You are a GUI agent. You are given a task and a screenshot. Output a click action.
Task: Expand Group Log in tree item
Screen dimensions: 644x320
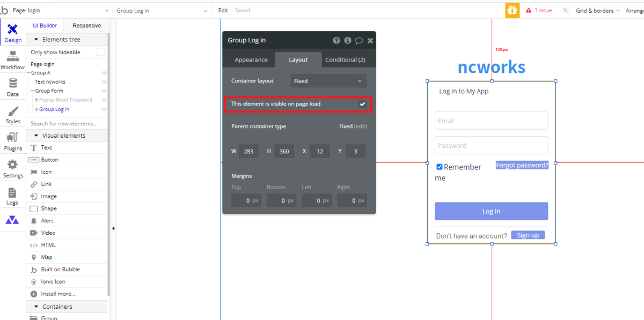(36, 109)
